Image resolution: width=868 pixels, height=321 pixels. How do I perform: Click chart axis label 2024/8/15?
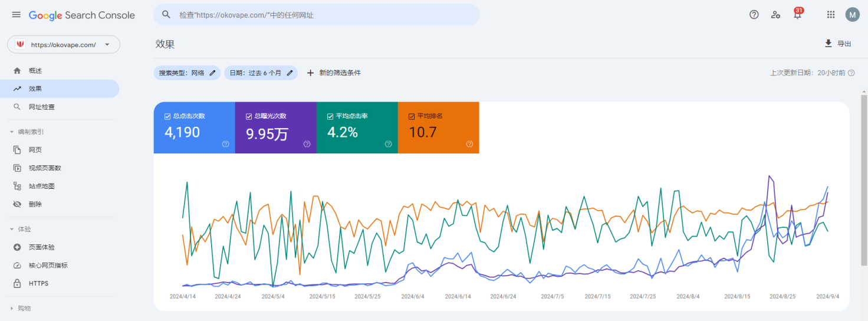coord(738,296)
